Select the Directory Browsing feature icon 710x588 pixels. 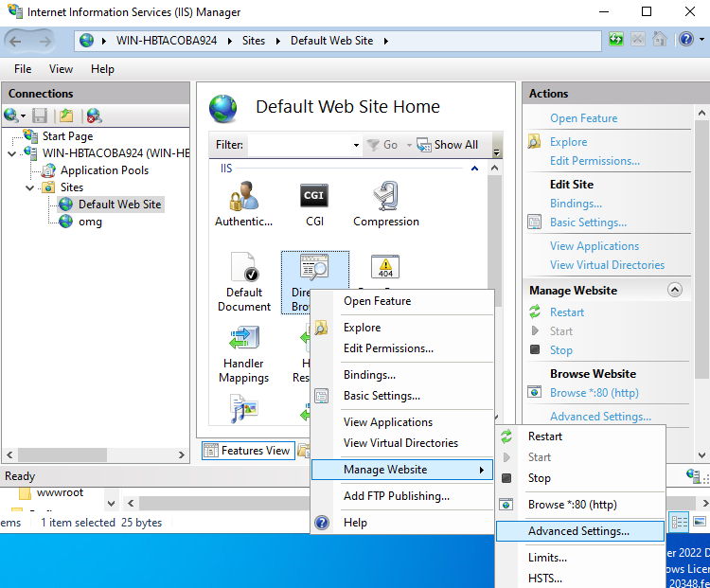coord(314,267)
